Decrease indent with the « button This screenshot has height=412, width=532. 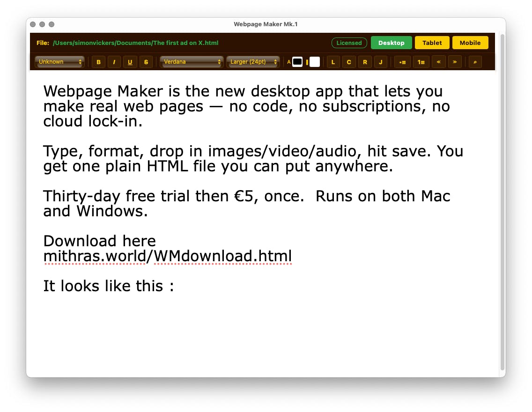439,62
